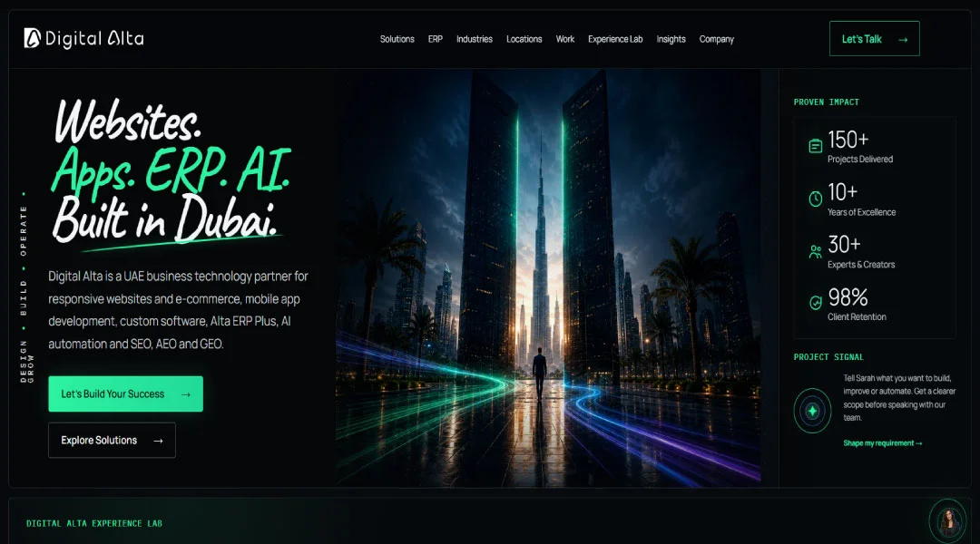Open the Sarah assistant avatar

coord(947,520)
